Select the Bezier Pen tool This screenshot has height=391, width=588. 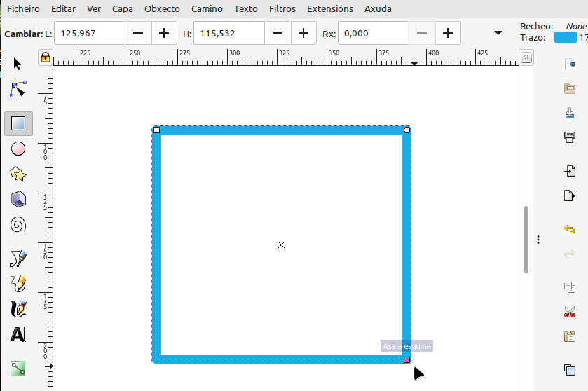pyautogui.click(x=18, y=259)
